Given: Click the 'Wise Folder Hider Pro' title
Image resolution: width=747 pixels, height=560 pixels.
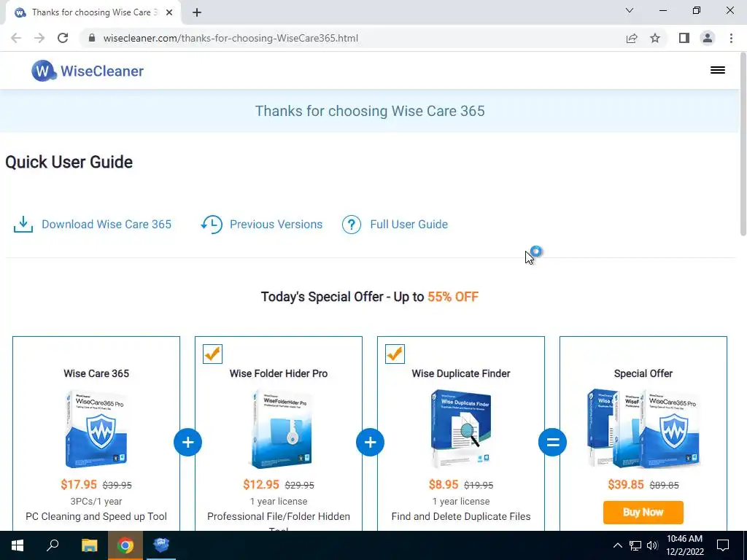Looking at the screenshot, I should 279,373.
